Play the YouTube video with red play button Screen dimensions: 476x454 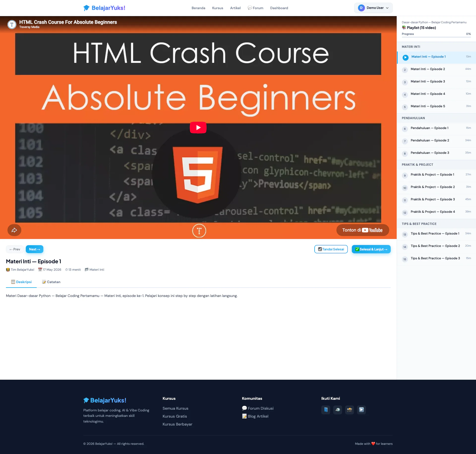[198, 128]
